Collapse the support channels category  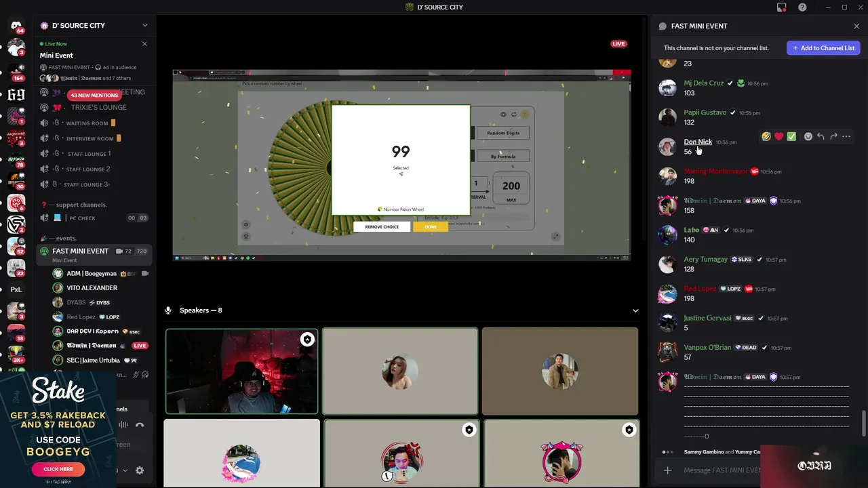coord(78,205)
